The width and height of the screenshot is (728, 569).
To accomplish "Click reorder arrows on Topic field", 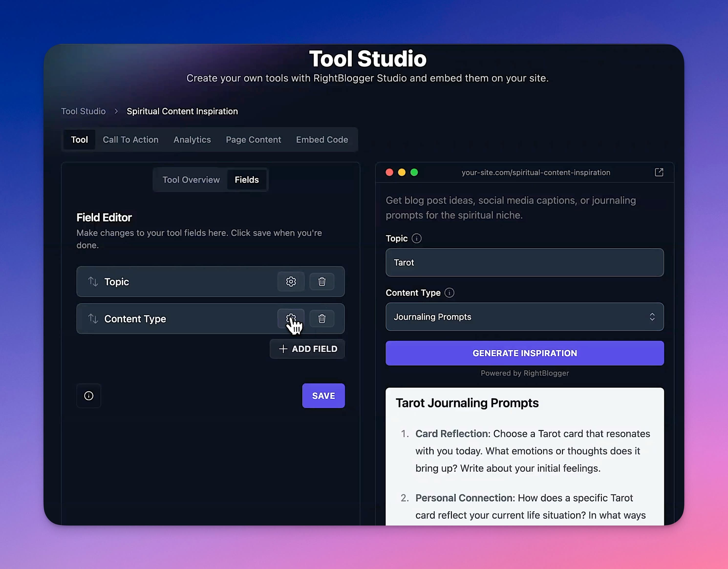I will click(x=93, y=282).
